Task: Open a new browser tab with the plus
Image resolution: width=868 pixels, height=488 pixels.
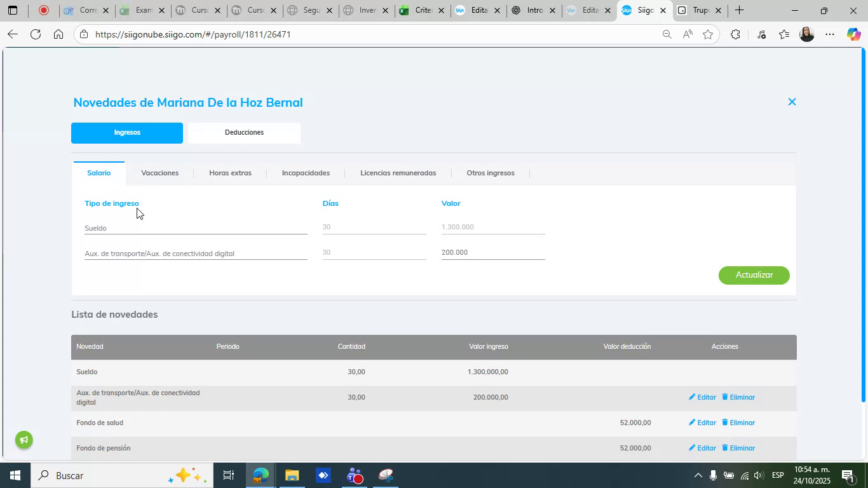Action: click(x=739, y=10)
